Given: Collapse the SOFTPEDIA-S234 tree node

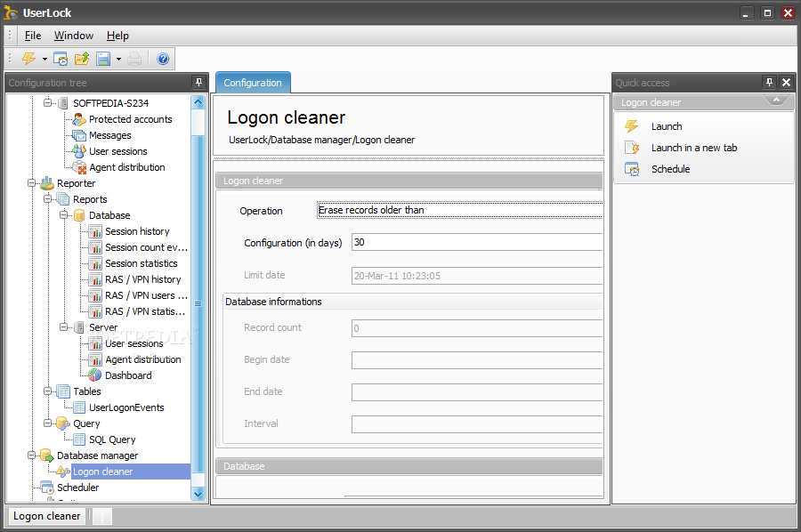Looking at the screenshot, I should coord(47,103).
